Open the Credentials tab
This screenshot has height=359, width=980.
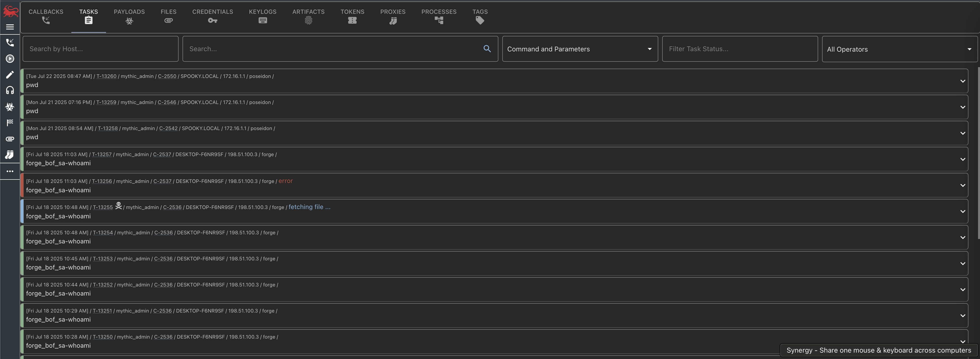212,16
